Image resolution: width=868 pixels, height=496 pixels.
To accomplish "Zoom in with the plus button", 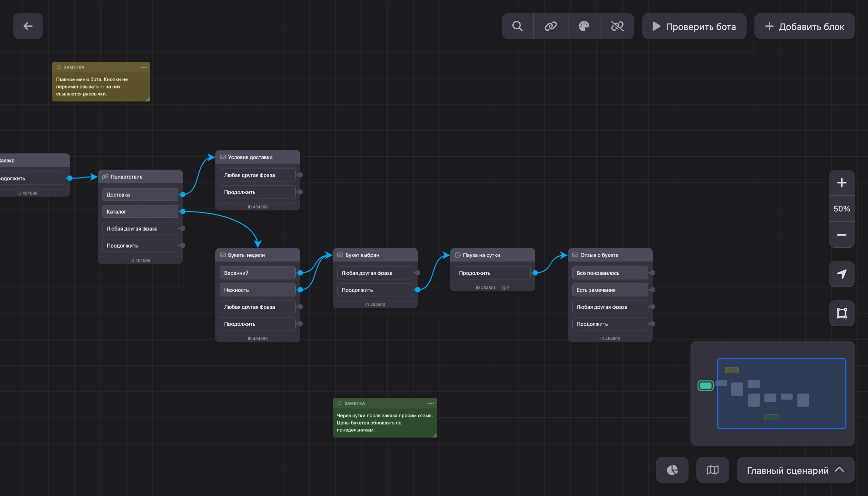I will (842, 183).
